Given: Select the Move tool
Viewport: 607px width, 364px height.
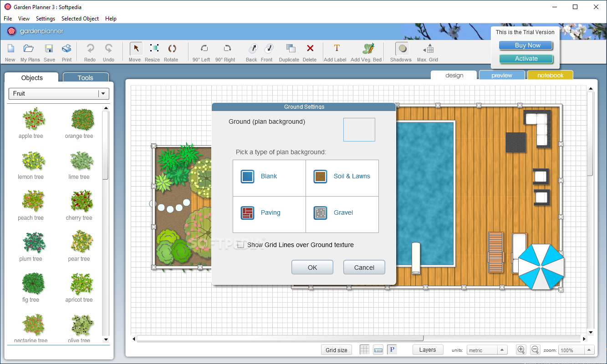Looking at the screenshot, I should coord(135,48).
